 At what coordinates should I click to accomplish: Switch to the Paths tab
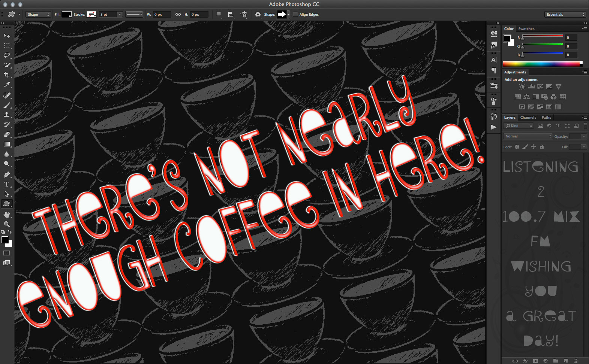[x=546, y=118]
